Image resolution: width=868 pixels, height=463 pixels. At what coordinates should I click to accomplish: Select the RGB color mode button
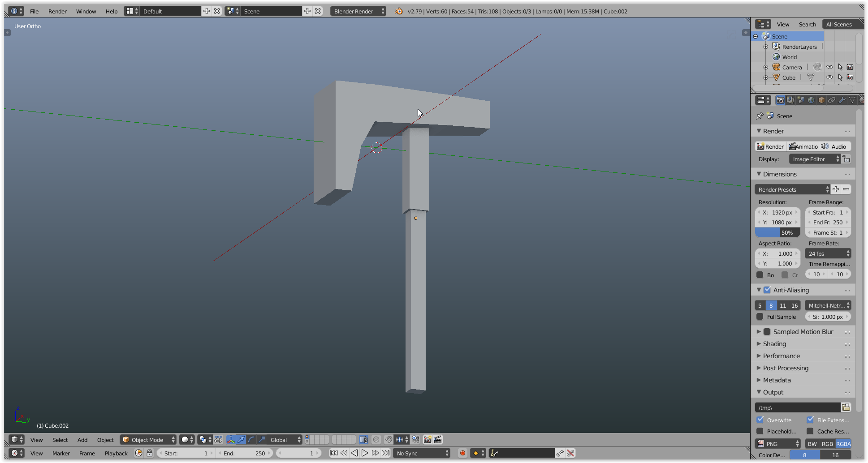pyautogui.click(x=827, y=444)
